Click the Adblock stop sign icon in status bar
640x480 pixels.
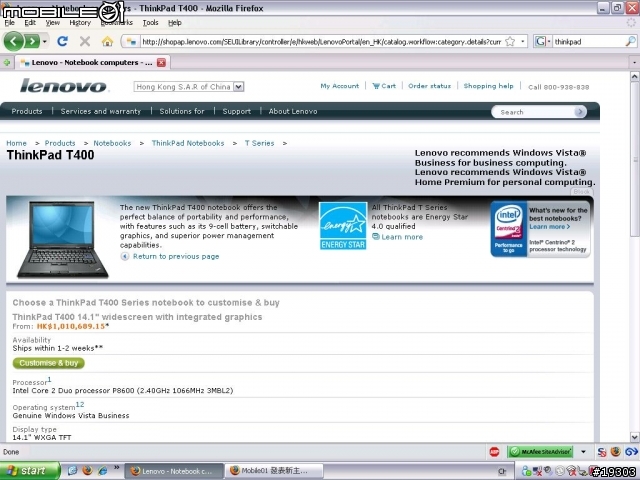[x=494, y=452]
